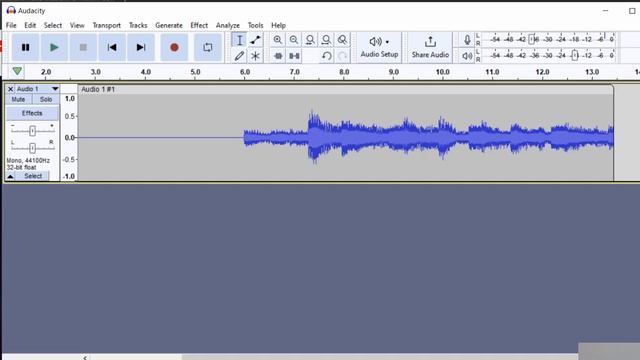Click the Zoom In magnifier
This screenshot has height=360, width=640.
pyautogui.click(x=278, y=40)
